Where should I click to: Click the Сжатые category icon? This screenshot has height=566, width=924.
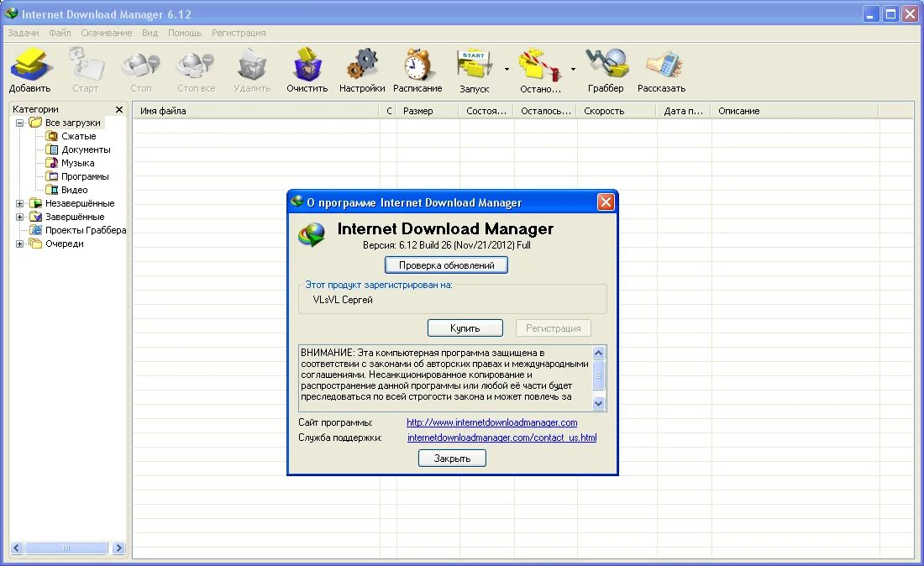(52, 136)
